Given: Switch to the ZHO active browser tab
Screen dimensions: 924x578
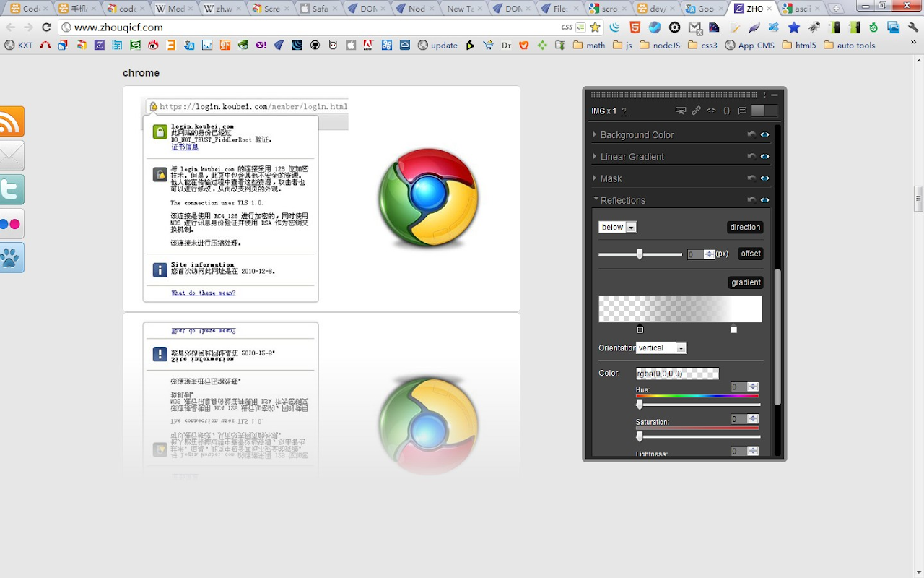Looking at the screenshot, I should coord(752,9).
